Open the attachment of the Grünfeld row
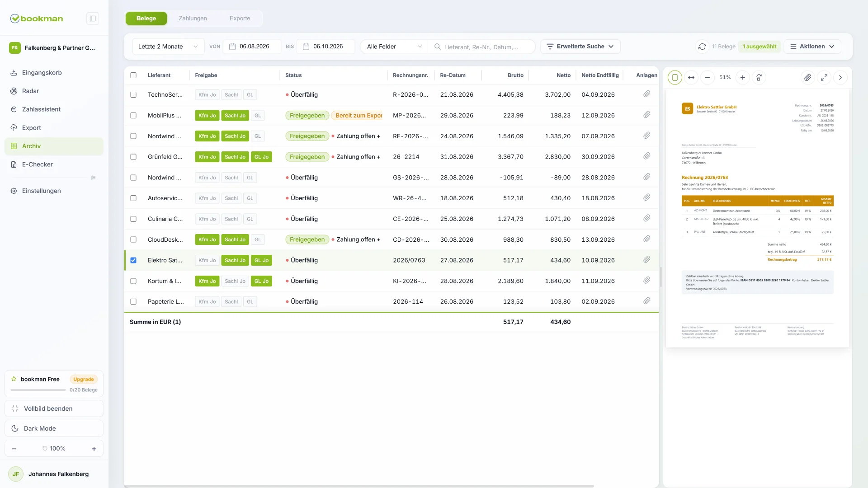Screen dimensions: 868x488 pyautogui.click(x=647, y=156)
